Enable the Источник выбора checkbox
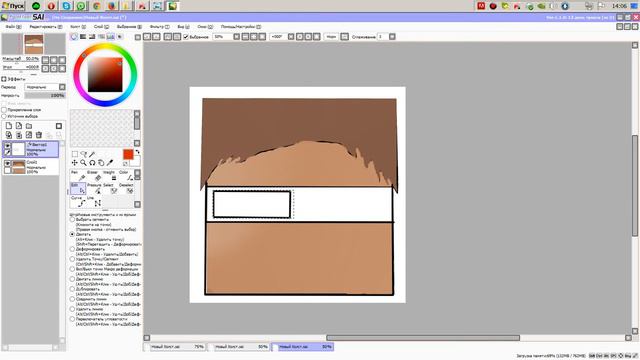This screenshot has width=640, height=360. coord(4,116)
